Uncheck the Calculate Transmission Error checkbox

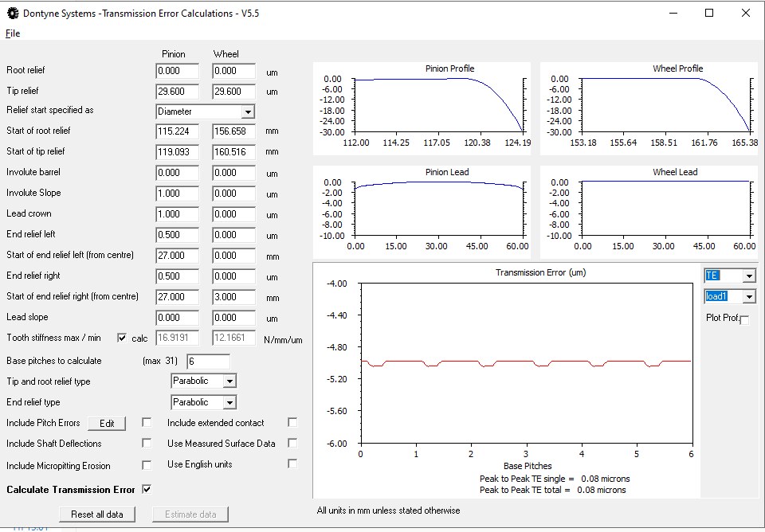(x=147, y=489)
